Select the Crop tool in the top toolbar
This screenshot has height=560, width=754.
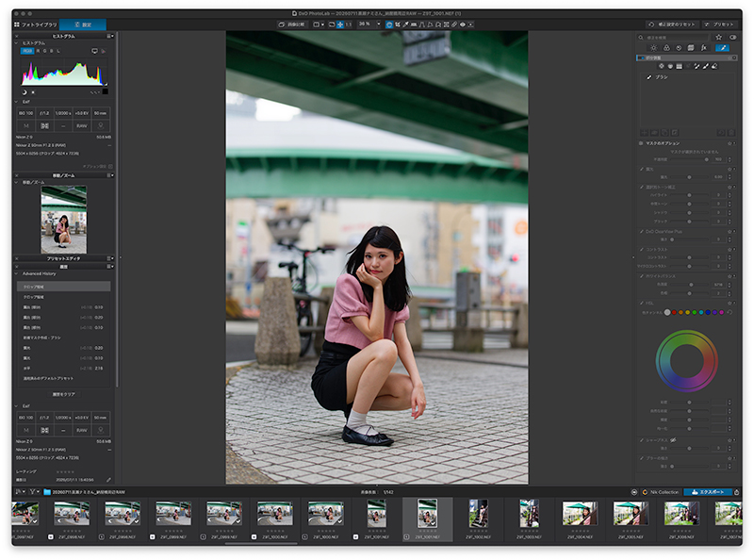click(398, 25)
